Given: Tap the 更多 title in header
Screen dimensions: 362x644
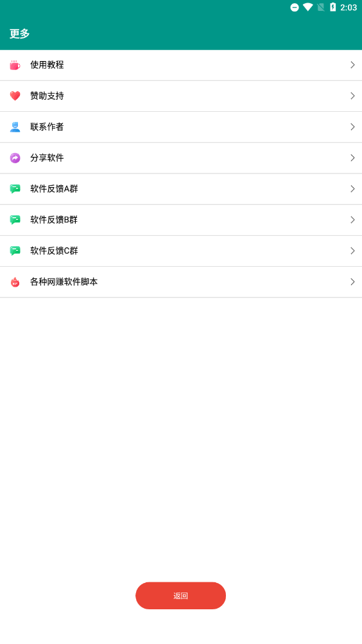Looking at the screenshot, I should pyautogui.click(x=20, y=33).
